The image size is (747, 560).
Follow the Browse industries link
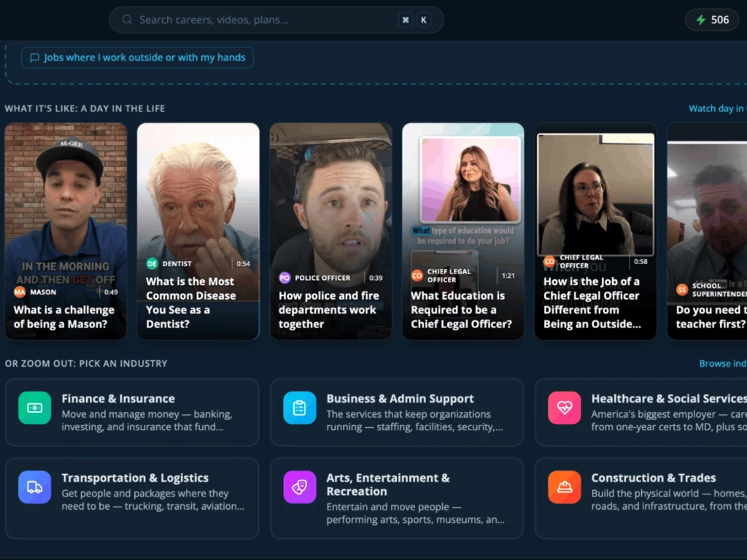722,363
